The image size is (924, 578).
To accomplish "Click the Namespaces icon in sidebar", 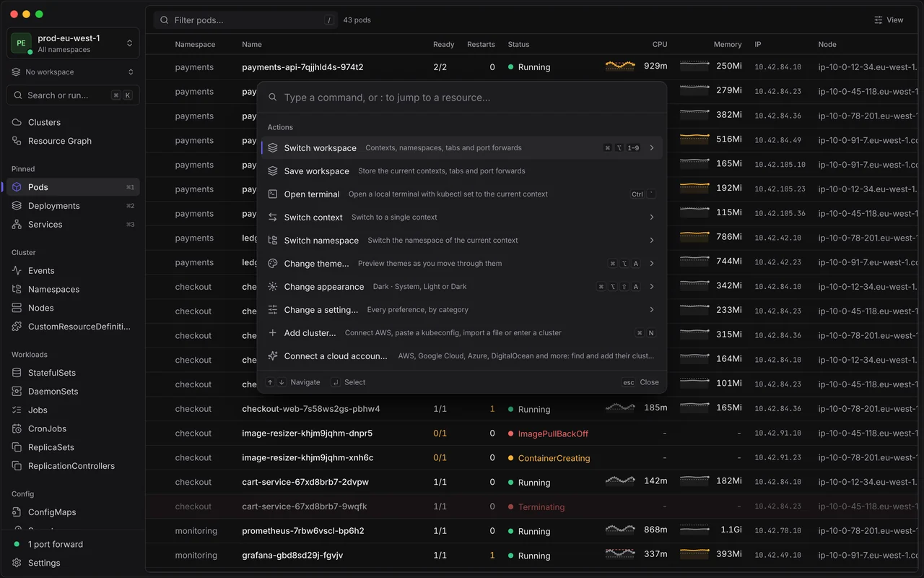I will (x=17, y=289).
